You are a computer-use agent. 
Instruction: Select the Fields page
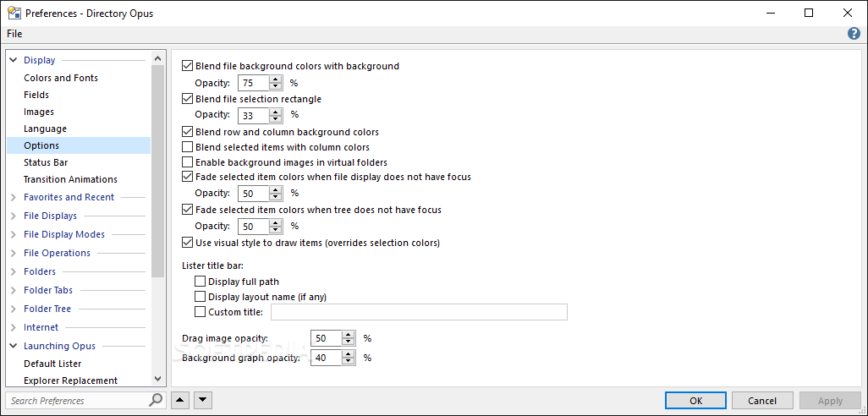[36, 95]
